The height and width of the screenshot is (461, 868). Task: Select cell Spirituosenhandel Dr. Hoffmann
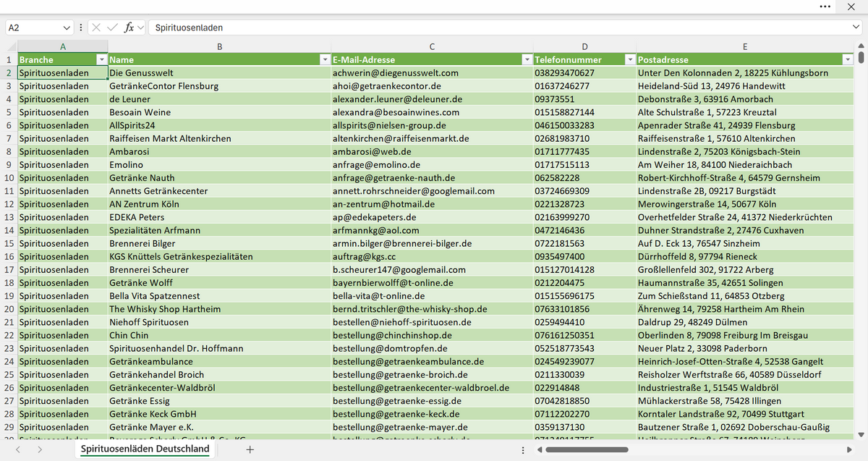pyautogui.click(x=220, y=348)
